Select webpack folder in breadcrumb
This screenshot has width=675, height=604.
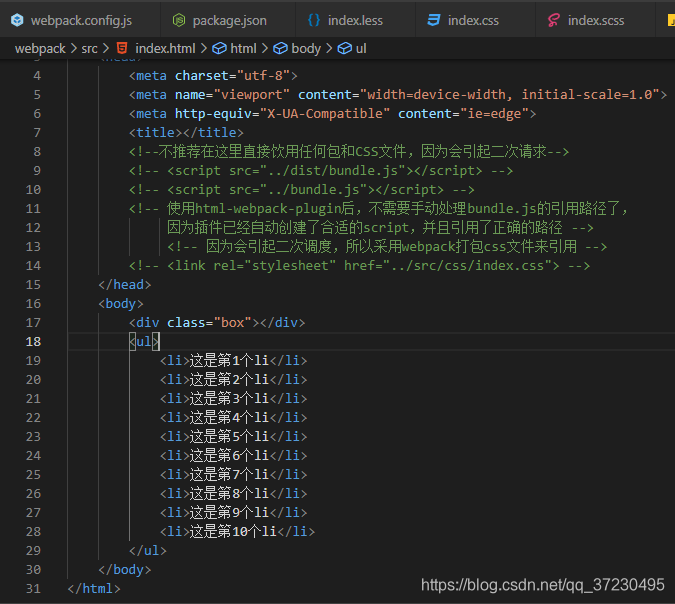[x=40, y=49]
